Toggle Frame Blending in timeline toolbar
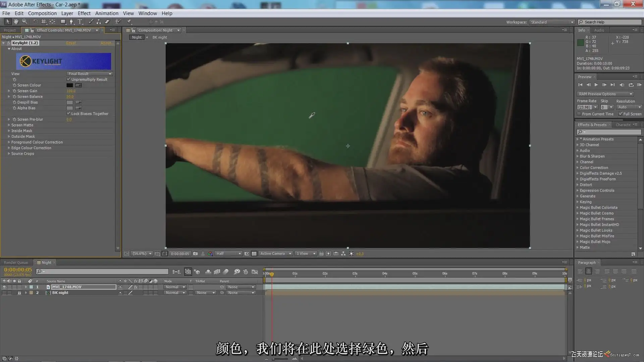This screenshot has width=644, height=362. tap(217, 271)
